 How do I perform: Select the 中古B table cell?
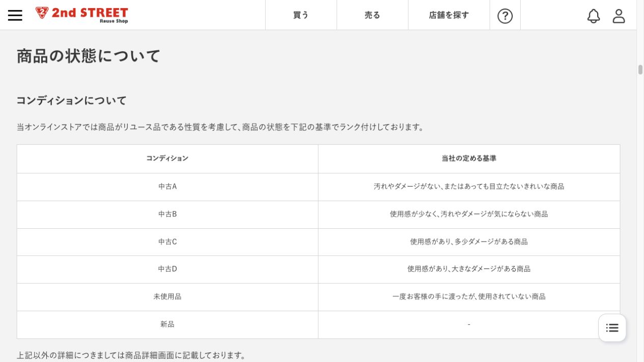tap(167, 214)
